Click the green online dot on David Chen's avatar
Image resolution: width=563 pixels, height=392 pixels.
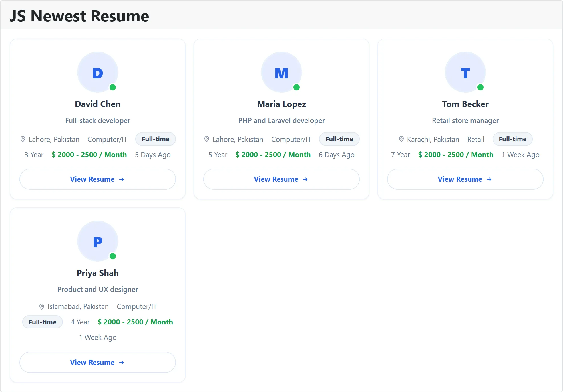click(x=113, y=87)
